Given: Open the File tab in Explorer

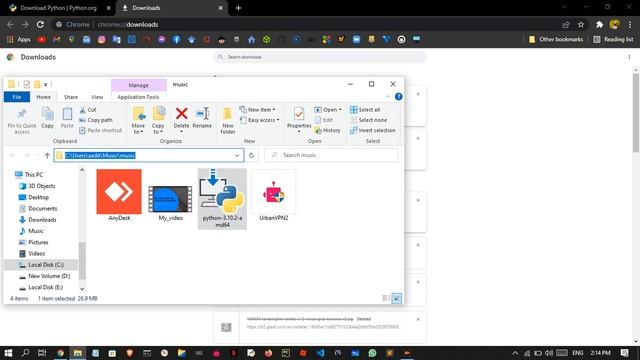Looking at the screenshot, I should tap(17, 97).
